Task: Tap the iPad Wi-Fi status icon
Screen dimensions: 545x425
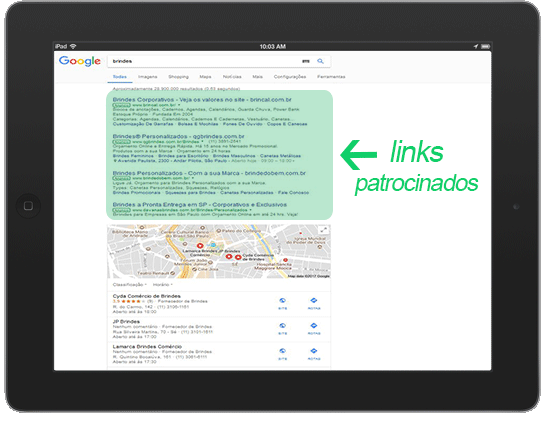Action: 73,46
